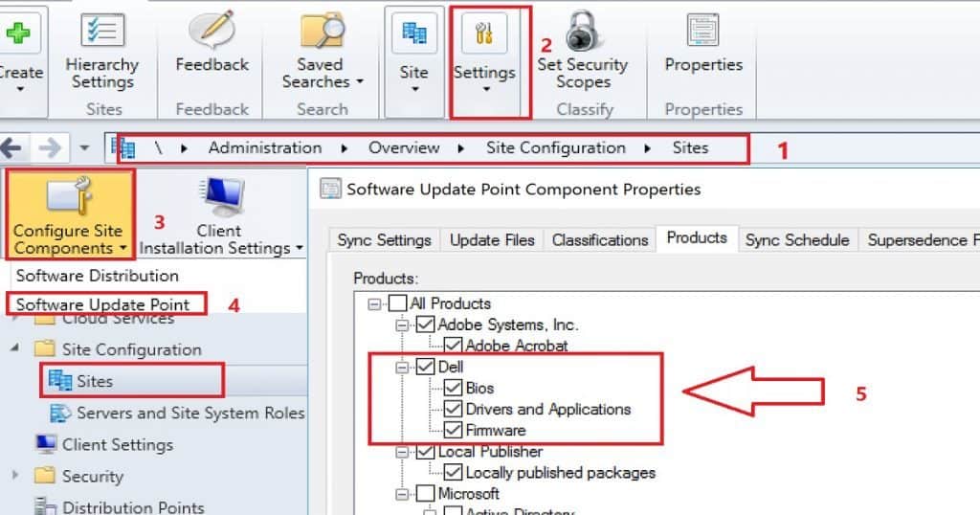This screenshot has width=980, height=515.
Task: Toggle the Local Publisher checkbox
Action: (x=425, y=451)
